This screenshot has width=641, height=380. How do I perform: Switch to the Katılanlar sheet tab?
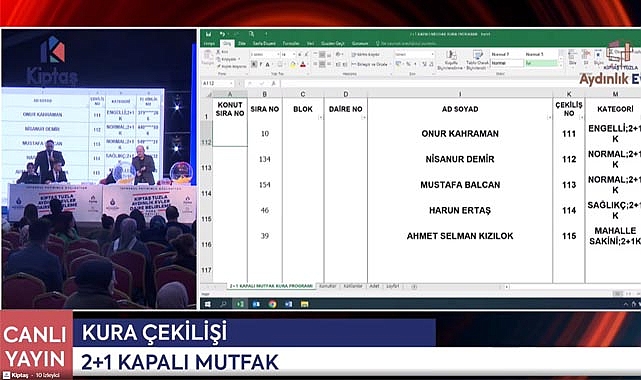click(352, 286)
